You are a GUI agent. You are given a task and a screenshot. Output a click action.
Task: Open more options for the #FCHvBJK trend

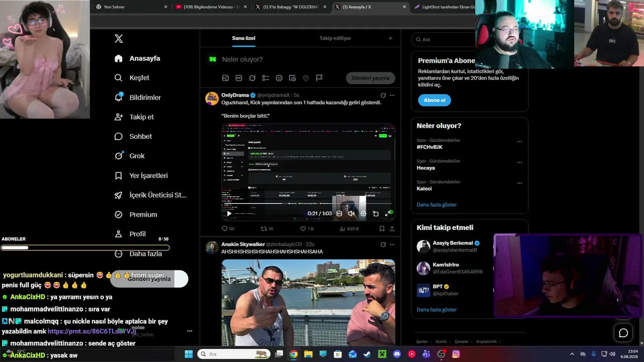pos(520,142)
